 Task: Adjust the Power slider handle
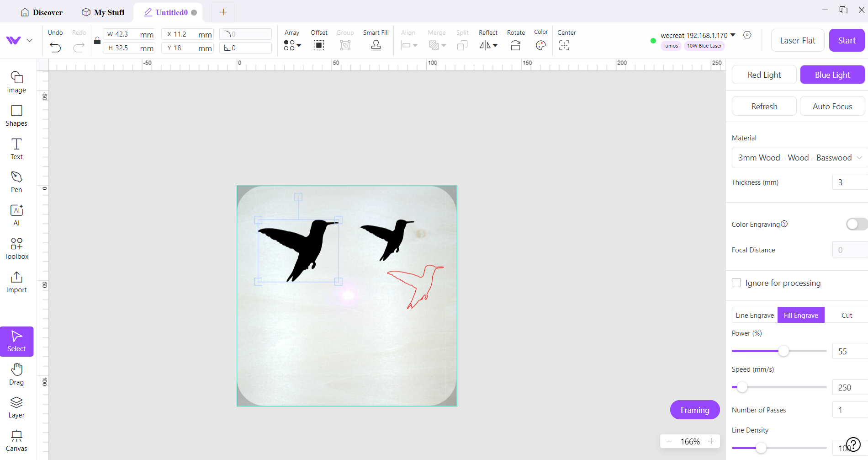783,351
